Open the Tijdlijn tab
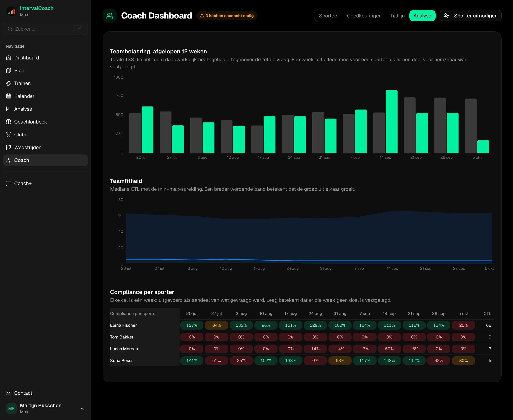Screen dimensions: 513x420 click(x=397, y=16)
